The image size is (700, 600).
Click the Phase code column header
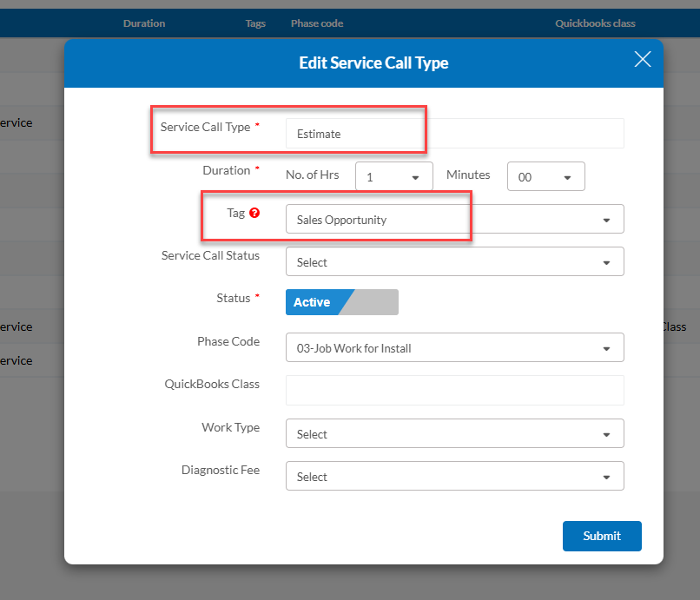[317, 23]
